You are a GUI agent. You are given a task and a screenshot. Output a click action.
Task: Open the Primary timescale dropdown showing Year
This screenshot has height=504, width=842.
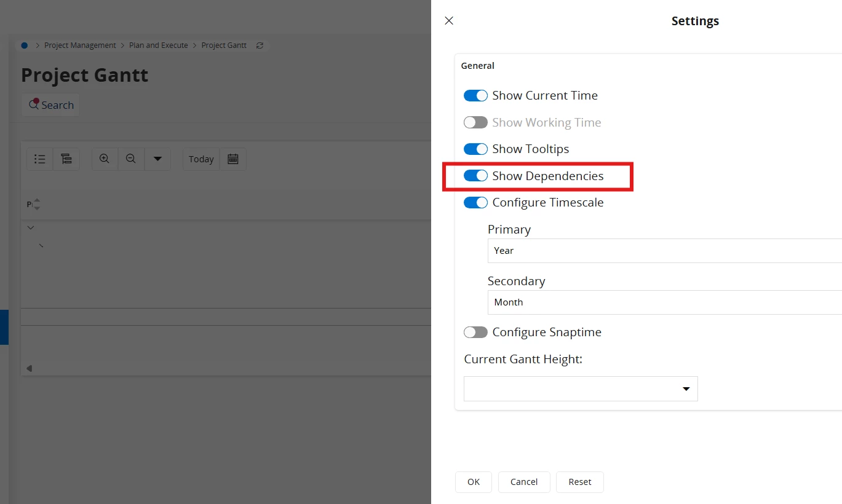tap(664, 251)
